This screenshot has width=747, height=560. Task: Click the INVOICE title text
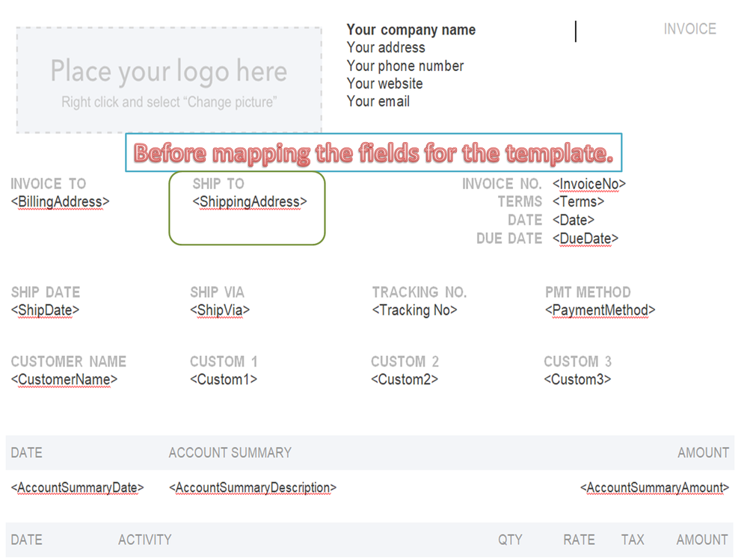coord(689,29)
